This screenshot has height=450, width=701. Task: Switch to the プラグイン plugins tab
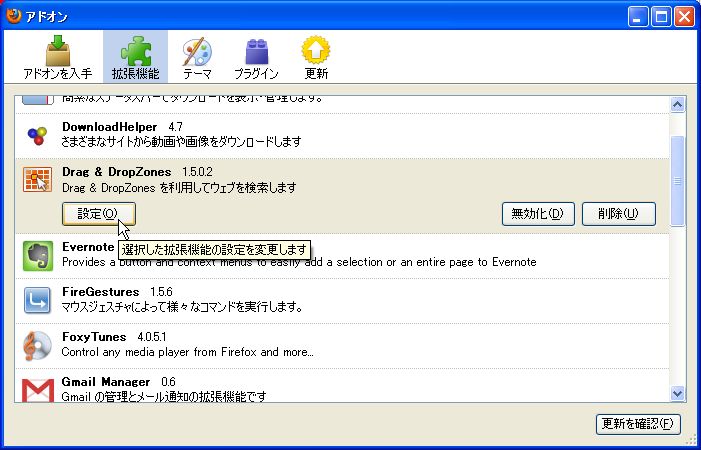tap(256, 58)
